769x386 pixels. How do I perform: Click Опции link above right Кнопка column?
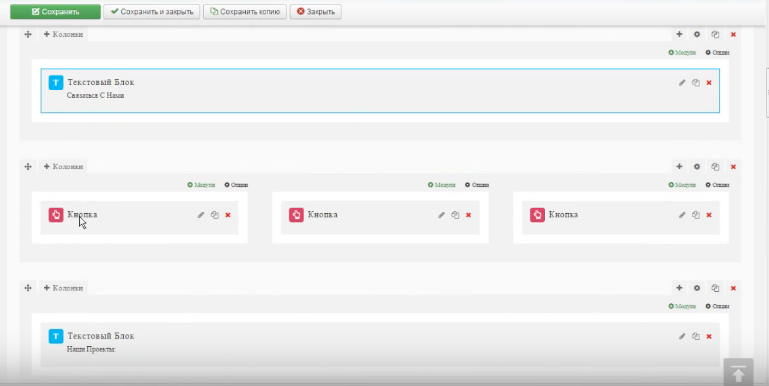click(718, 185)
